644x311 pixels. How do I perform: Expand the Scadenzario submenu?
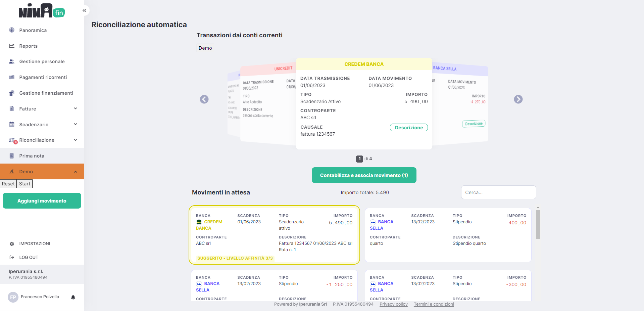[x=76, y=124]
